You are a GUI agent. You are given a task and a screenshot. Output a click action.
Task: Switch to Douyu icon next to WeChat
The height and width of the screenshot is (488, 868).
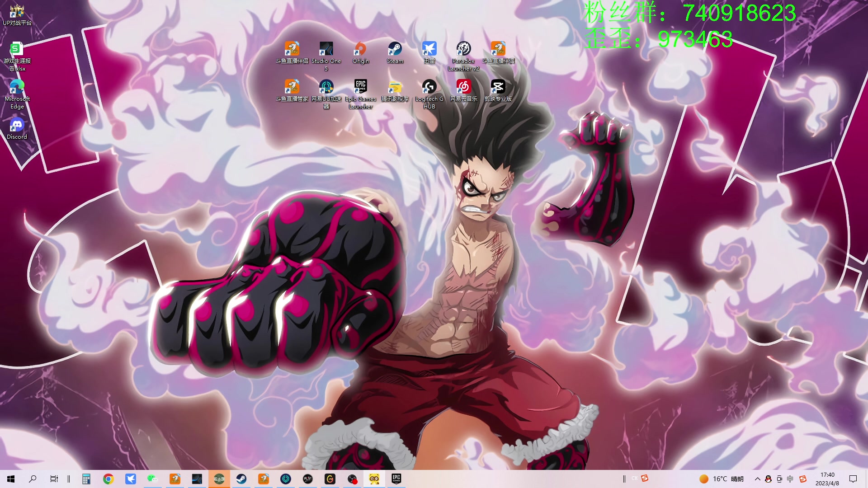click(175, 479)
